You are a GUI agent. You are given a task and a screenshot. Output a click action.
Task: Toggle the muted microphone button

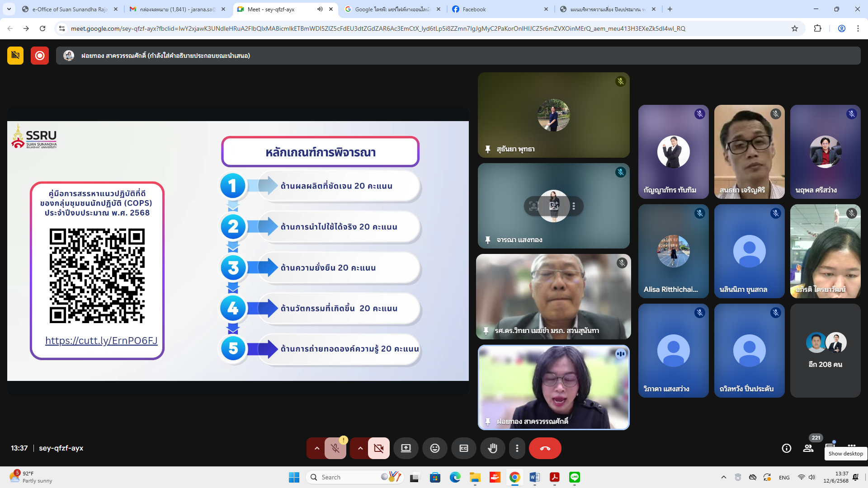click(x=335, y=448)
